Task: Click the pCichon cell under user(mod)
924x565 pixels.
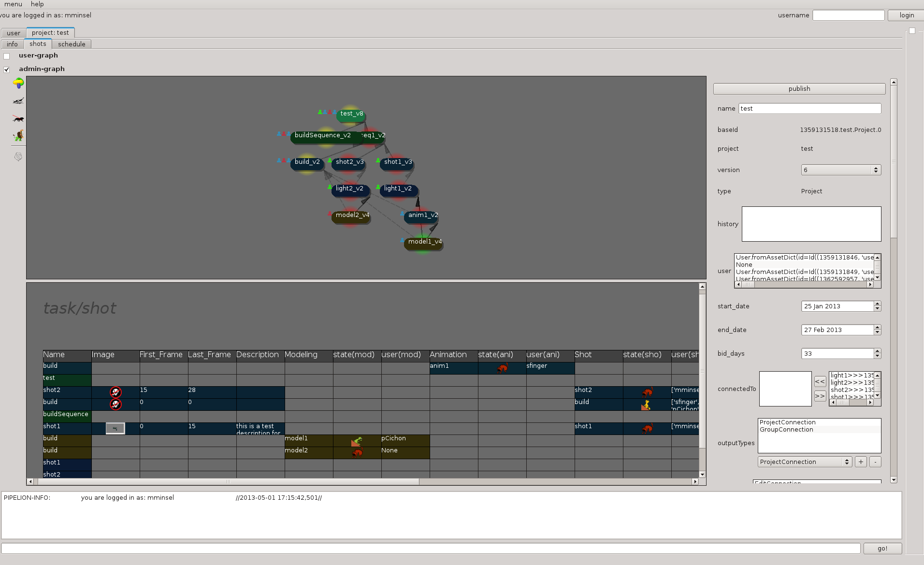Action: (405, 441)
